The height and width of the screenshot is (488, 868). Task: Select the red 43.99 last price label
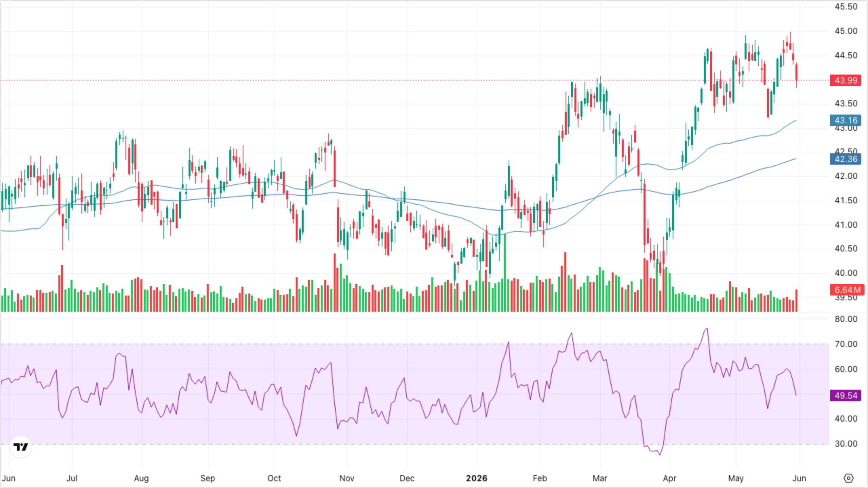click(846, 80)
